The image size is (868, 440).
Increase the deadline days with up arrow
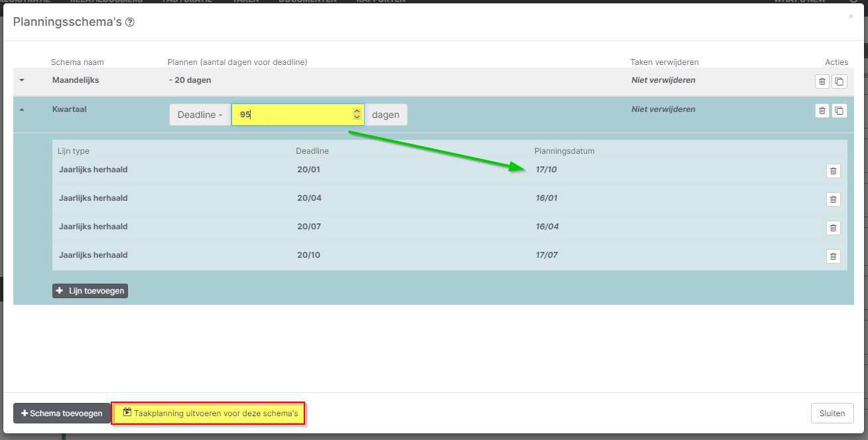pyautogui.click(x=357, y=111)
